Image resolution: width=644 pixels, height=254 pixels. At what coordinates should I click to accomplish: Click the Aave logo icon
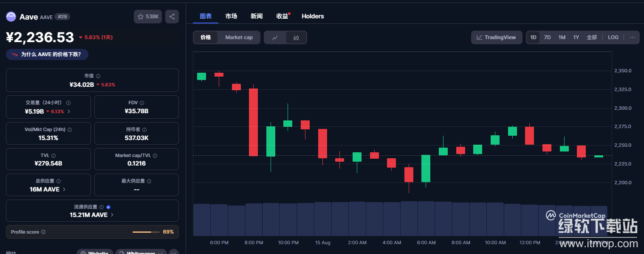pos(11,17)
